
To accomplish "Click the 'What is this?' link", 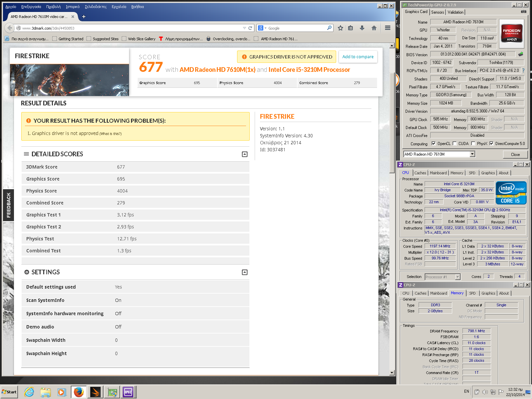I will coord(110,134).
